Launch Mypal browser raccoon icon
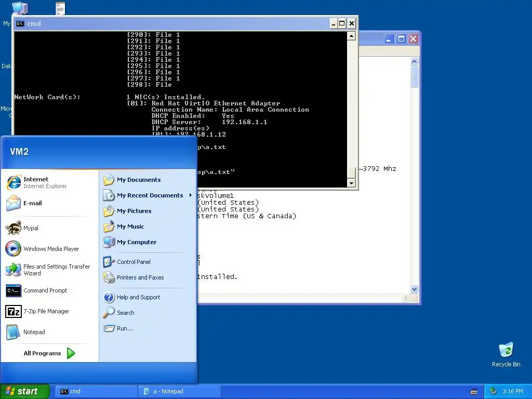The height and width of the screenshot is (399, 532). pyautogui.click(x=14, y=228)
